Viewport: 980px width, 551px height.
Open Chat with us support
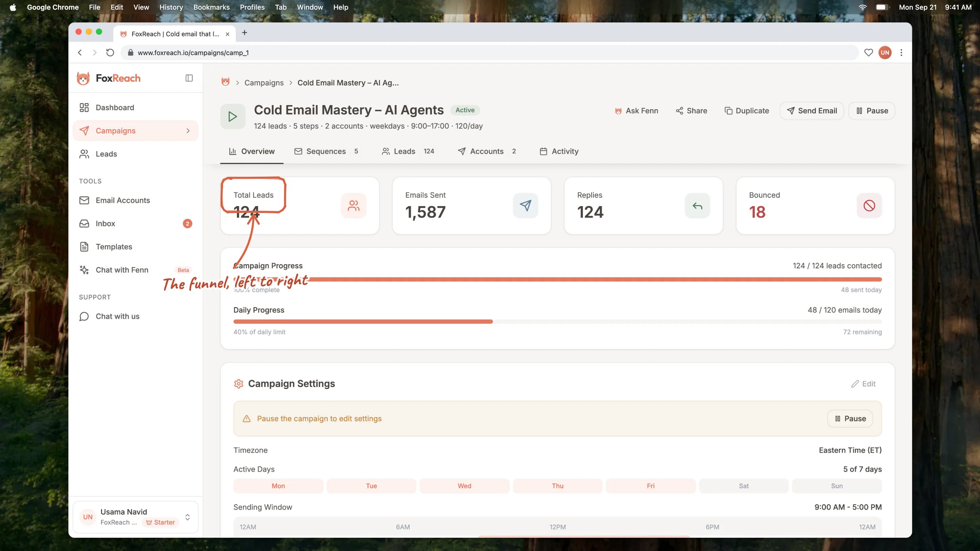pos(135,316)
